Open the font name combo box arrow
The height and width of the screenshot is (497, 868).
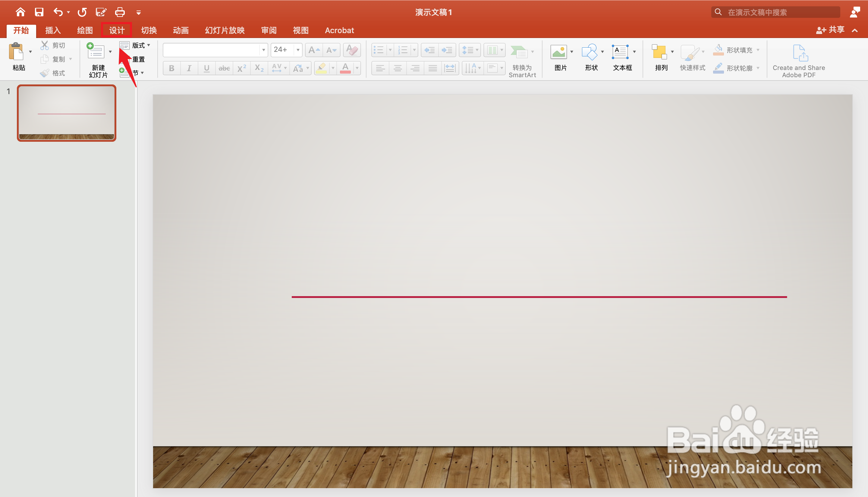(263, 50)
